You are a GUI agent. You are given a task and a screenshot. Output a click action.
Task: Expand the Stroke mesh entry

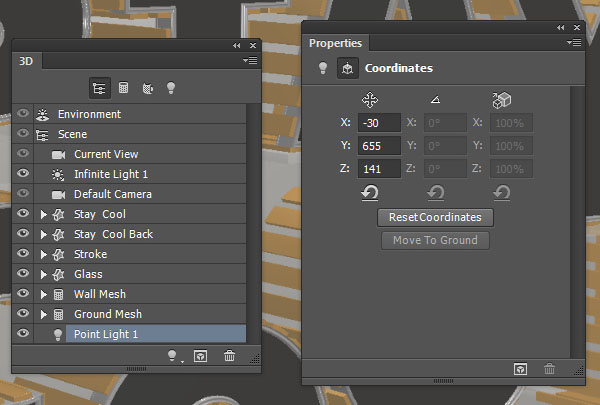point(43,254)
